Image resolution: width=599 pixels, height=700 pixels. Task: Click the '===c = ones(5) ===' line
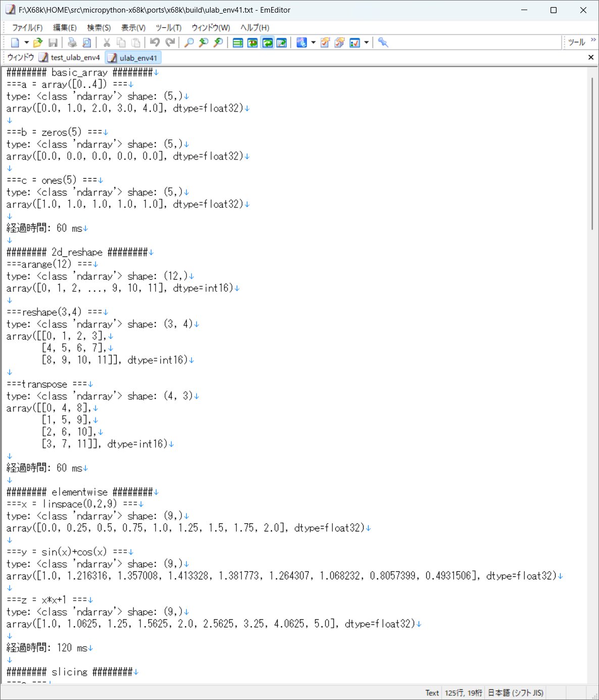[52, 180]
